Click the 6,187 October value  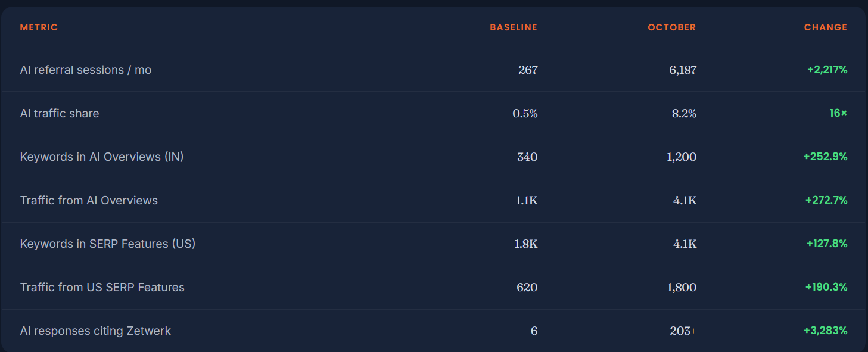pyautogui.click(x=683, y=70)
